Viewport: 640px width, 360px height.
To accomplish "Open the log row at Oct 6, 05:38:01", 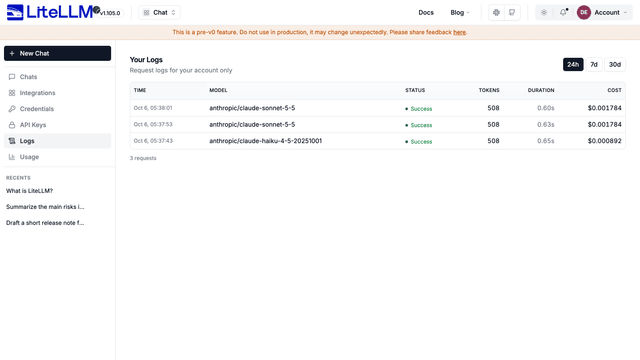I will (378, 108).
